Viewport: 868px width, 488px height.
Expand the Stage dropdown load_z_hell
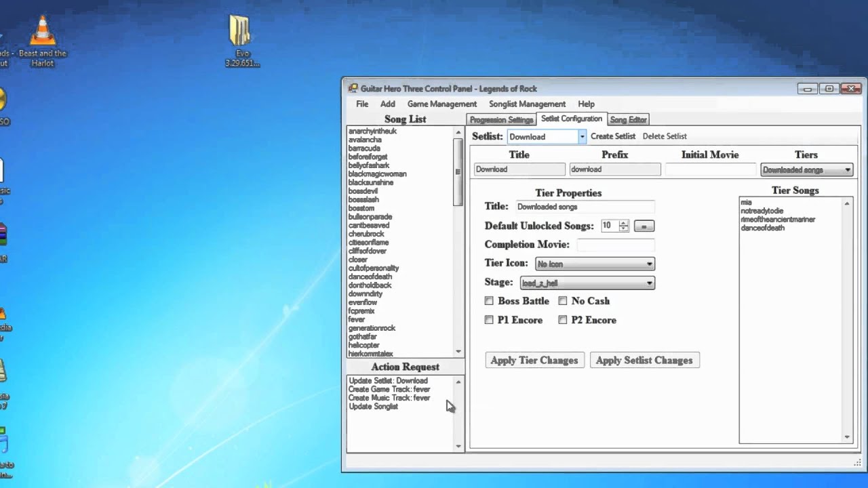coord(587,283)
